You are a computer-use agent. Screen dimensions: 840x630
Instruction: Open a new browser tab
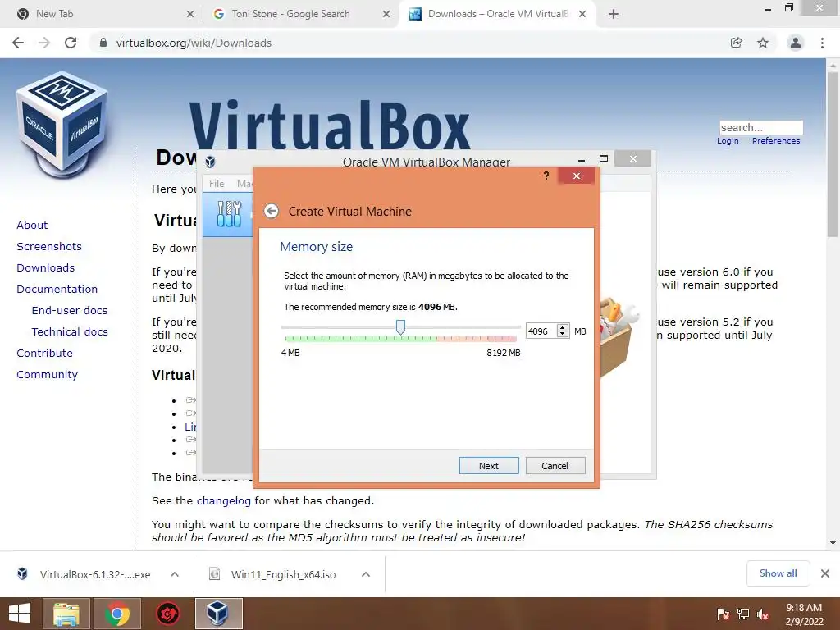(x=614, y=14)
